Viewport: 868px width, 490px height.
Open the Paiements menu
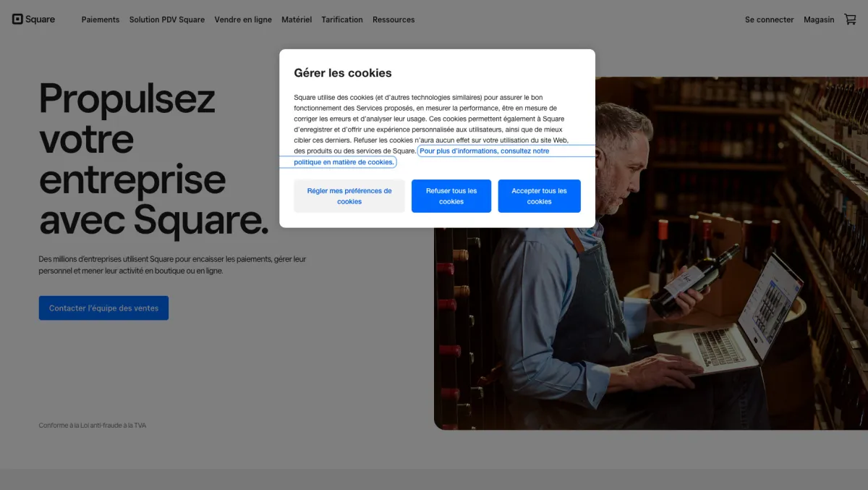(101, 20)
